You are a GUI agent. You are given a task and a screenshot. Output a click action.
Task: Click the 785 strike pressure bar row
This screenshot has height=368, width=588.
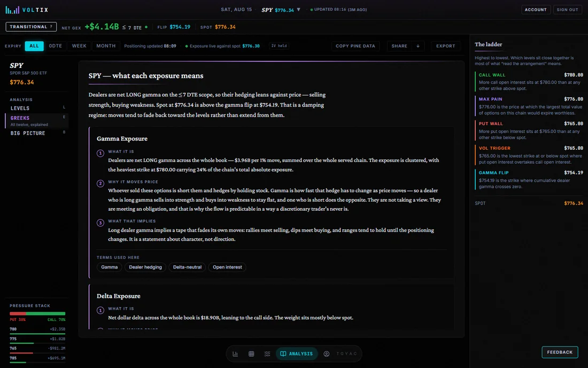(37, 359)
